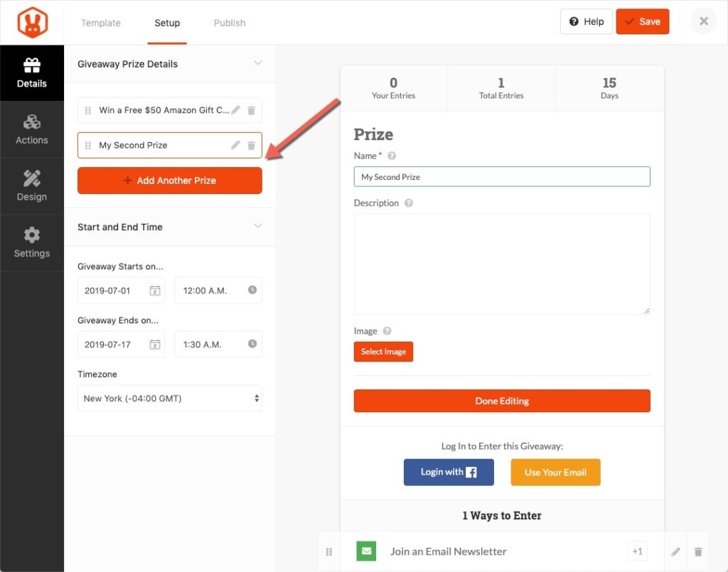728x572 pixels.
Task: Click the Total Entries counter
Action: pyautogui.click(x=501, y=88)
